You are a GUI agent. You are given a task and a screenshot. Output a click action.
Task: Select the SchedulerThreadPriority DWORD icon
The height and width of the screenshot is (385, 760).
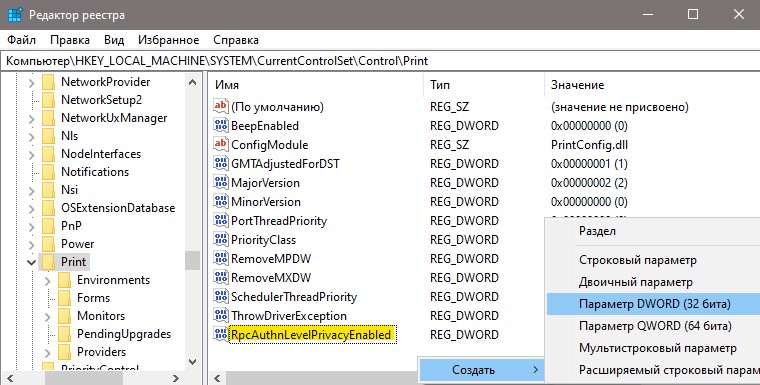pos(221,297)
